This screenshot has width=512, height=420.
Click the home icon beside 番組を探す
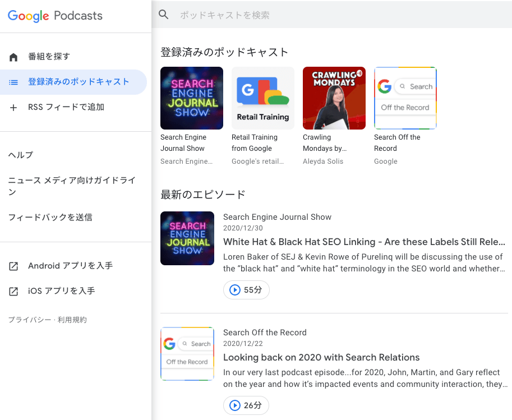[13, 57]
